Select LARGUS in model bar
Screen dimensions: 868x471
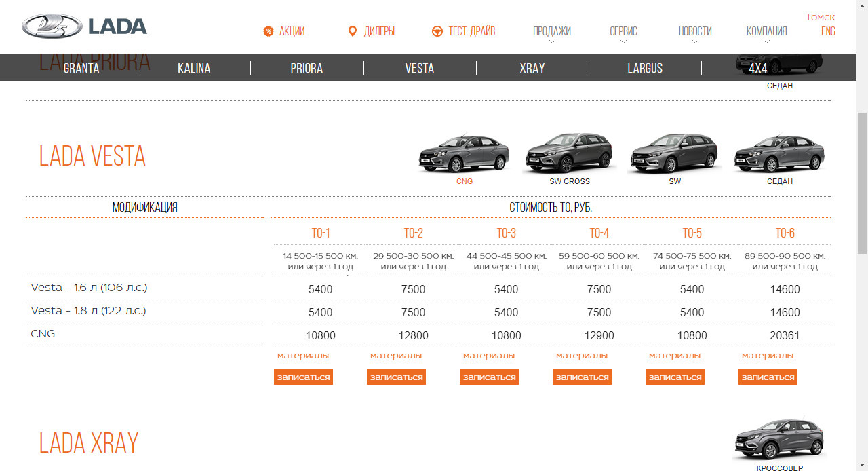click(x=645, y=68)
